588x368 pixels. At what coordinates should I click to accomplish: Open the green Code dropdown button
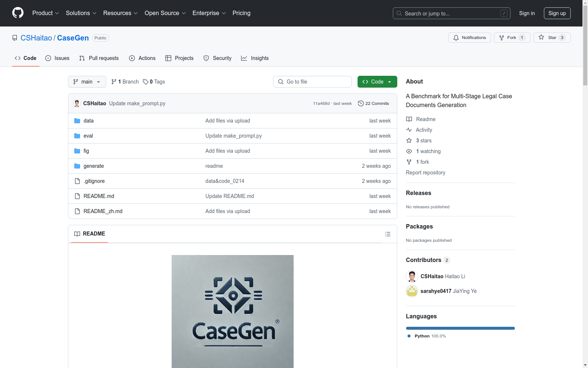pos(377,82)
